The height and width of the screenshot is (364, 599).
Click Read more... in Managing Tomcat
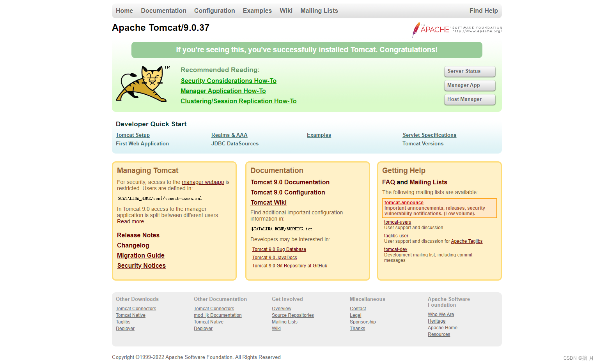coord(133,221)
